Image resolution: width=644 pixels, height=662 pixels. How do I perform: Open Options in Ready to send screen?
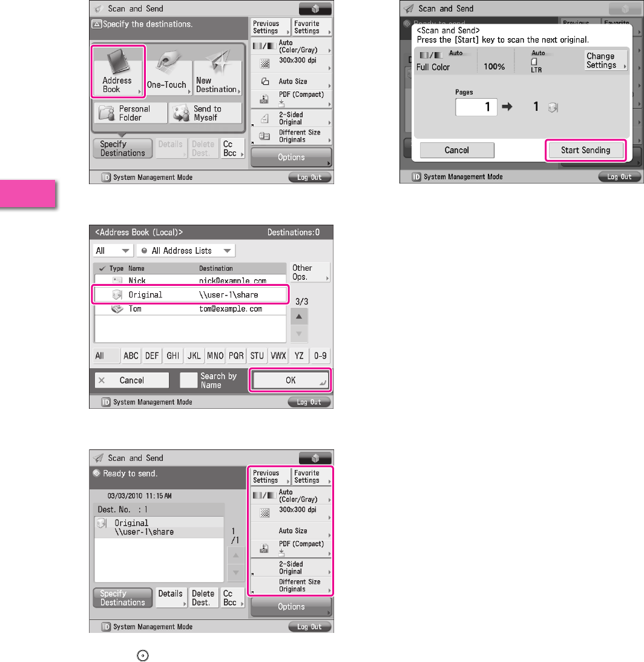[291, 607]
